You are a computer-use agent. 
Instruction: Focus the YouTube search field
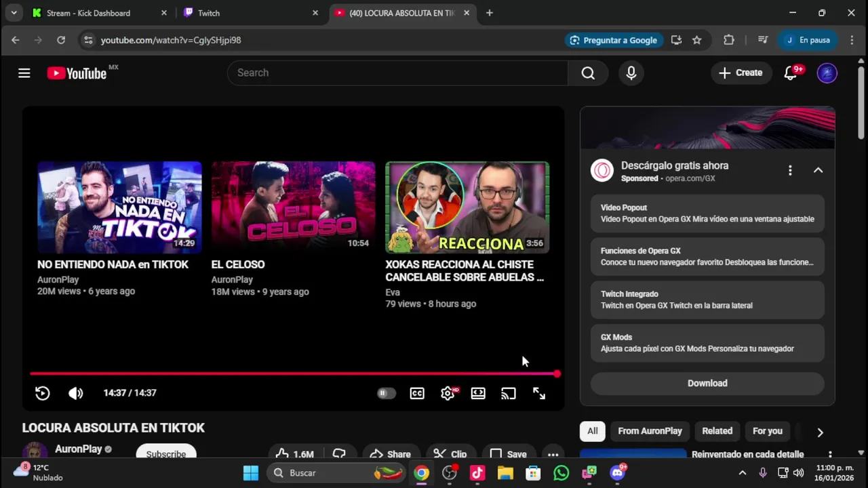point(397,73)
